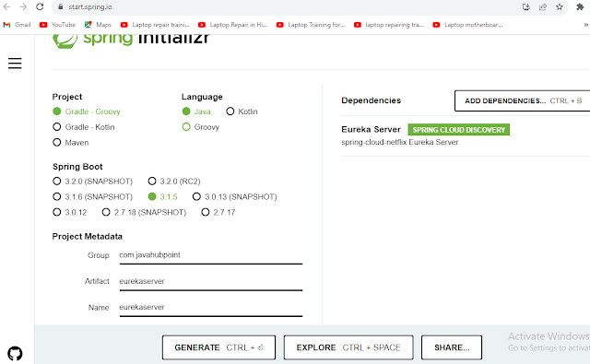Click the Spring Cloud Discovery tag
The image size is (590, 364).
pyautogui.click(x=459, y=130)
